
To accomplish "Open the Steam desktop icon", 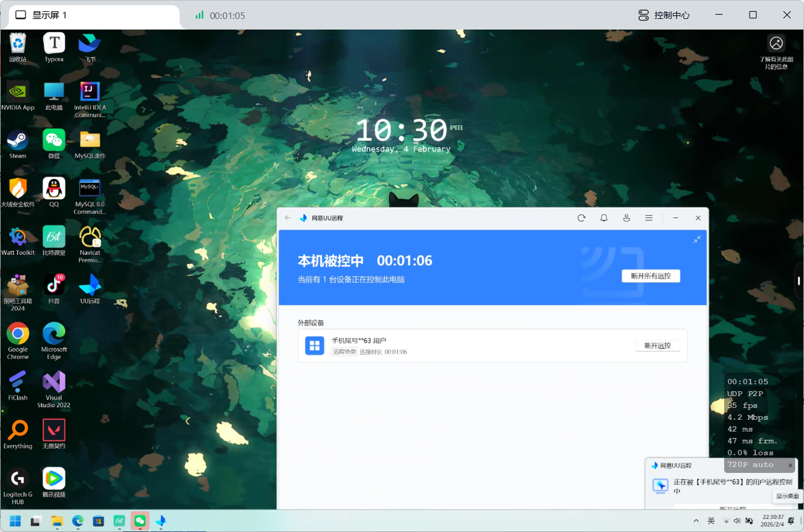I will point(18,144).
